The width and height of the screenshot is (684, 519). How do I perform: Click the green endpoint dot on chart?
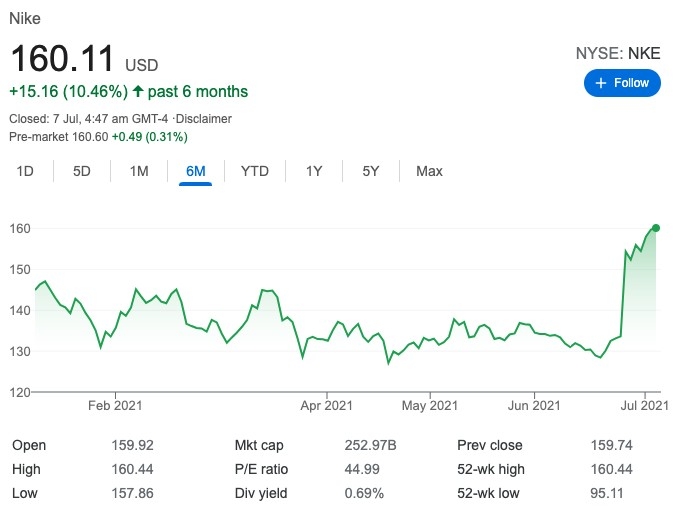point(656,228)
